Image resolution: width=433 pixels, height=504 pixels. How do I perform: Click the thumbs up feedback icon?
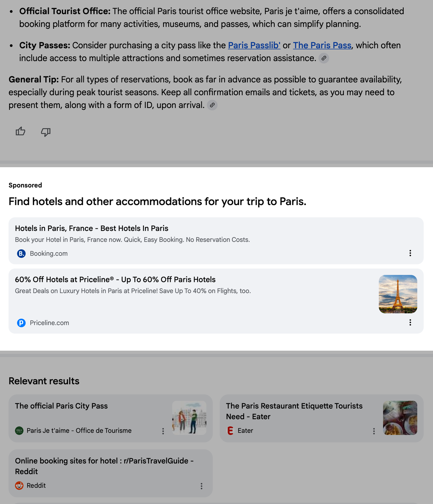point(20,131)
